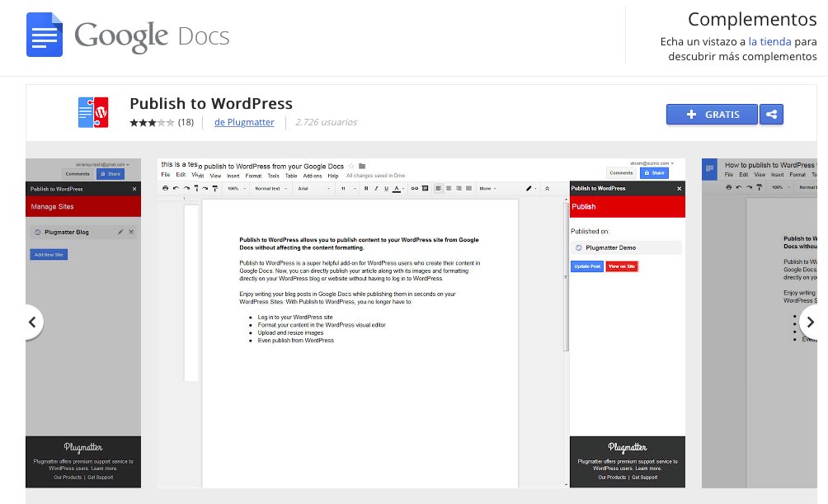Toggle Italic in center screenshot toolbar
This screenshot has width=828, height=504.
tap(376, 188)
